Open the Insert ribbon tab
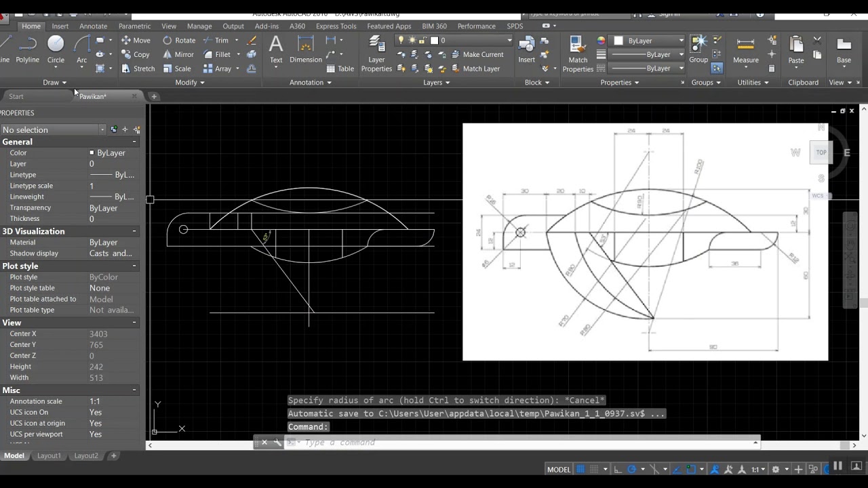The height and width of the screenshot is (488, 868). [60, 26]
